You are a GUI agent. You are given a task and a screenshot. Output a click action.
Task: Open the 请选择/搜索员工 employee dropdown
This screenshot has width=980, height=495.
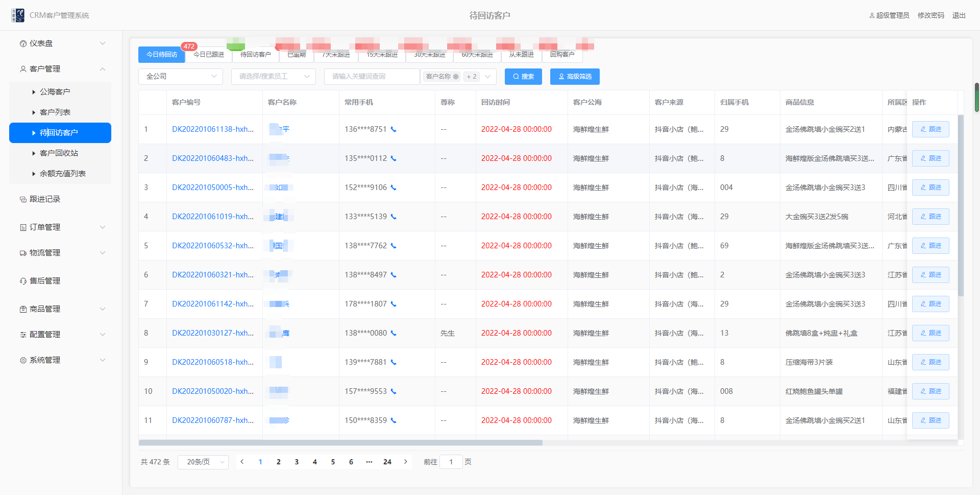[274, 77]
